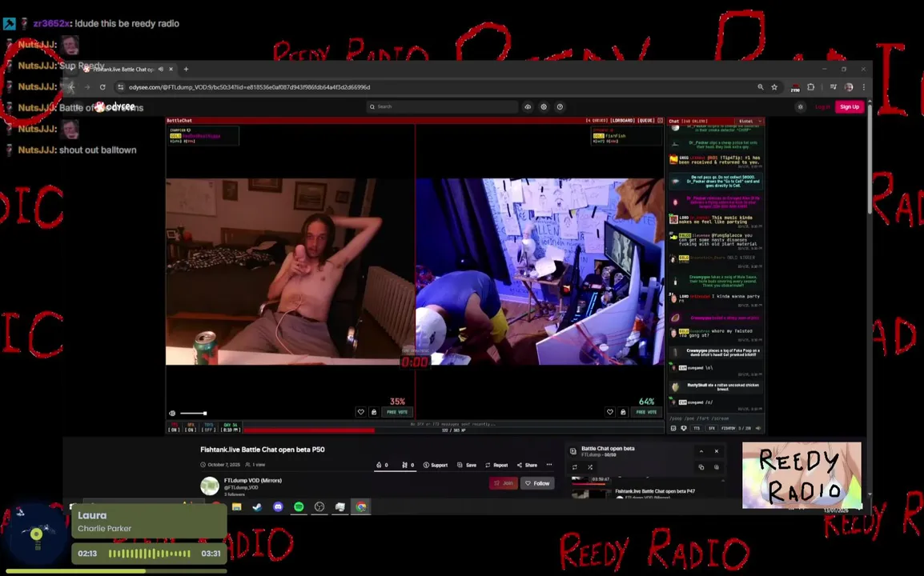Toggle the TTS ON switch
Screen dimensions: 924x576
(174, 427)
